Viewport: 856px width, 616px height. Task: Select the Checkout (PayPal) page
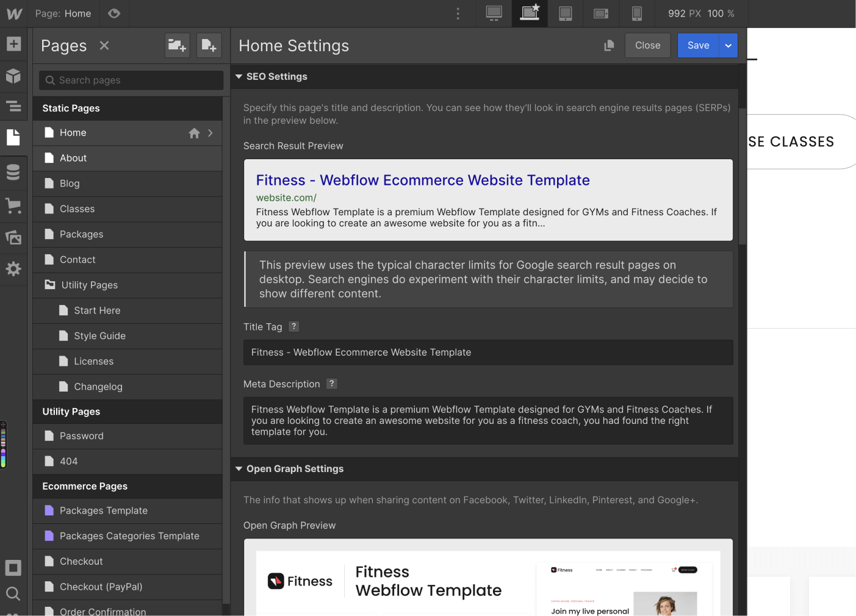(128, 587)
